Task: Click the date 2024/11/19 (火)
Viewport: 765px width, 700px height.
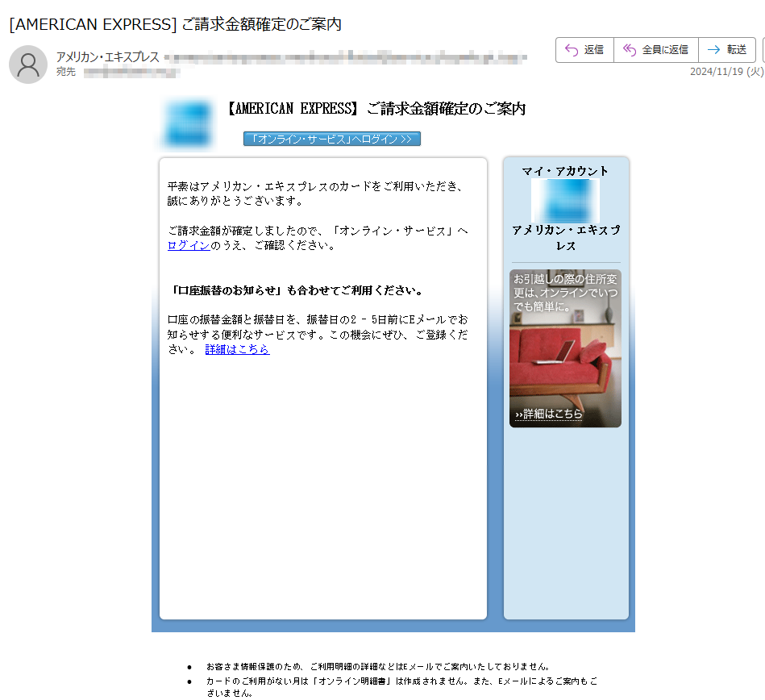Action: (x=726, y=72)
